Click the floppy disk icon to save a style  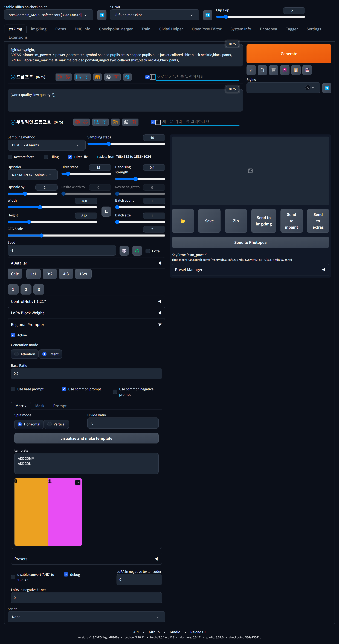[x=307, y=70]
